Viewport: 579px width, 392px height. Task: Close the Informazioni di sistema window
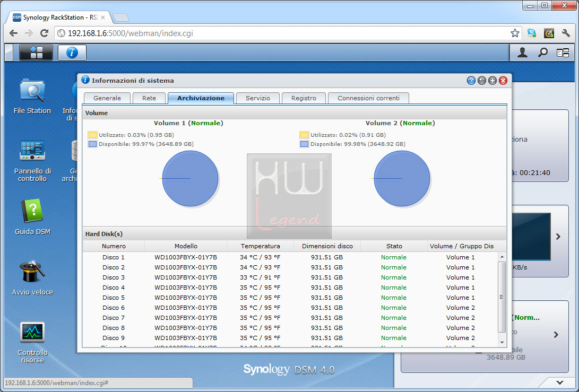[503, 81]
